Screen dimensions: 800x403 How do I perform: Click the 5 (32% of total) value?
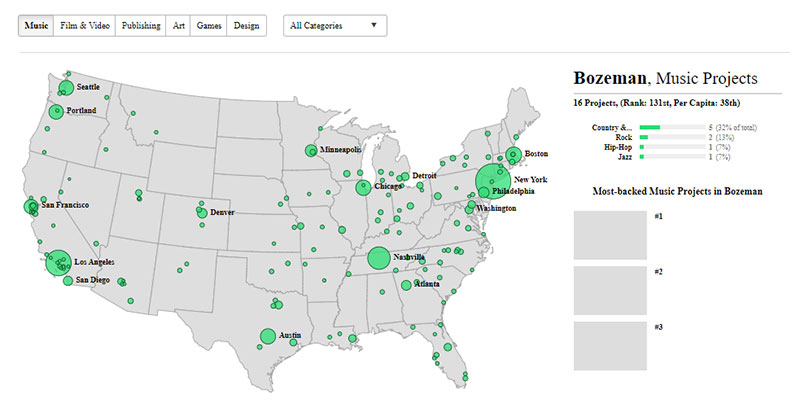point(733,128)
